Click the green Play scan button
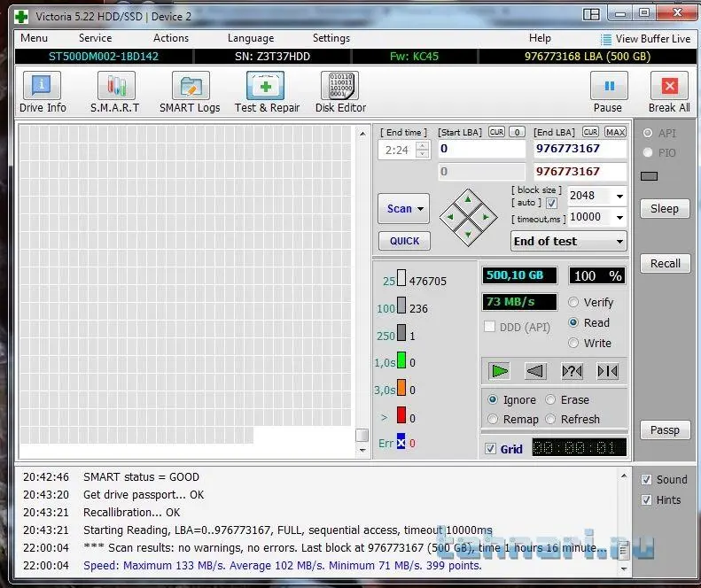 (x=499, y=371)
